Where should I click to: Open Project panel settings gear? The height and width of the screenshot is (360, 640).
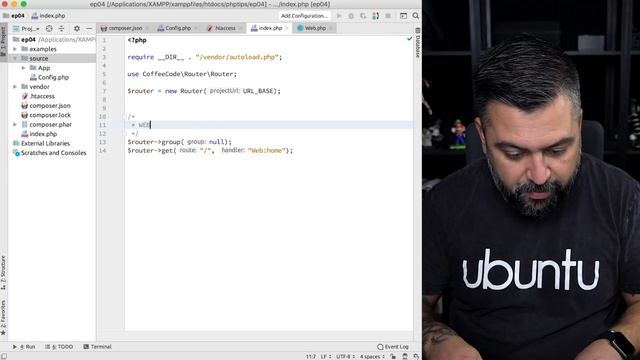pyautogui.click(x=77, y=29)
